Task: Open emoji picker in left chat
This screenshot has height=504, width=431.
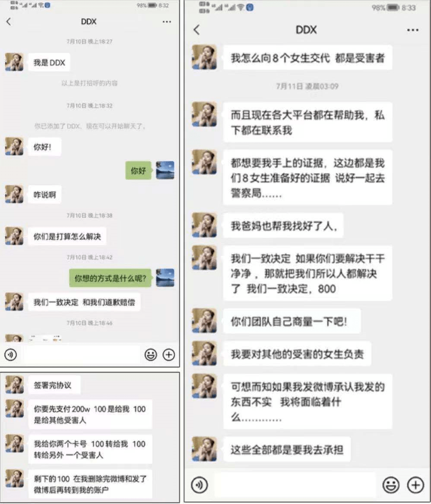Action: pos(151,354)
